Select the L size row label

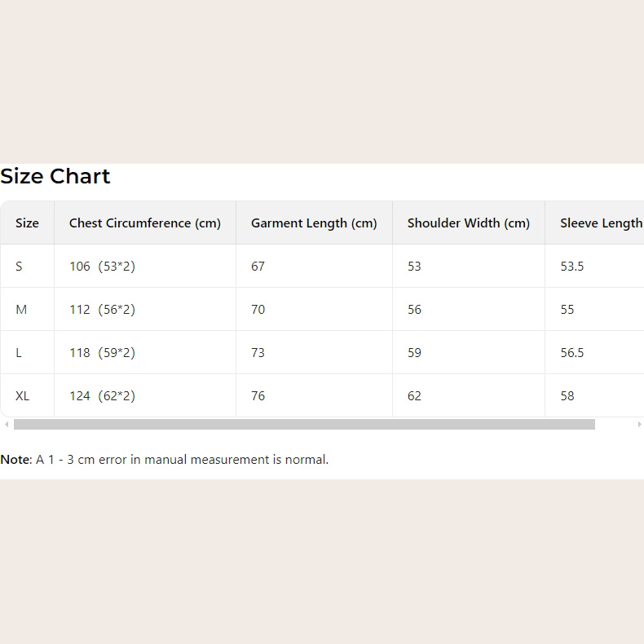[19, 353]
